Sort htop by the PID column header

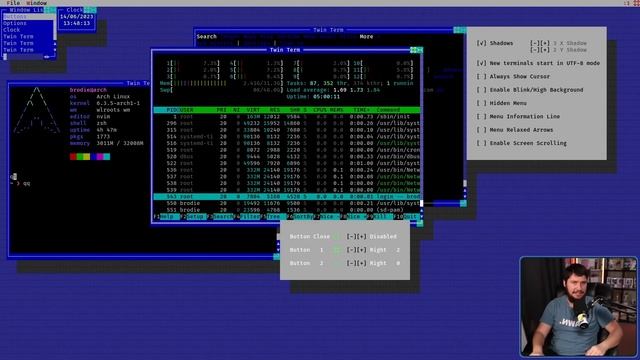[171, 110]
